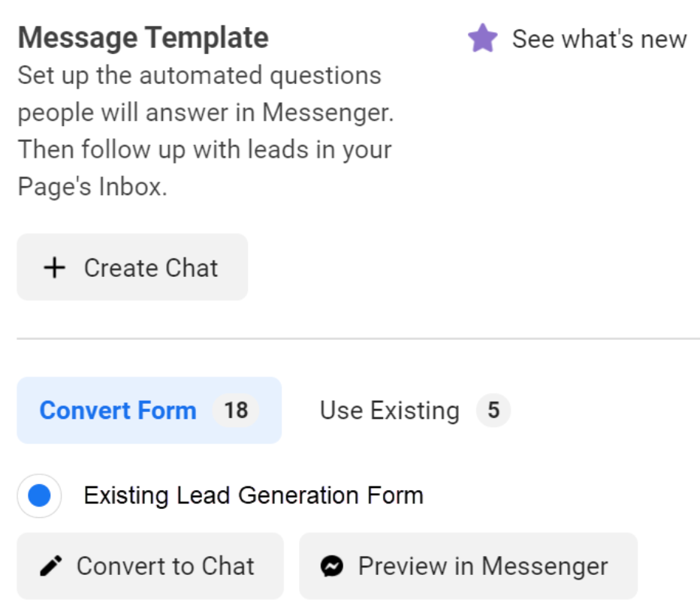Follow the See what's new link
700x611 pixels.
click(599, 36)
